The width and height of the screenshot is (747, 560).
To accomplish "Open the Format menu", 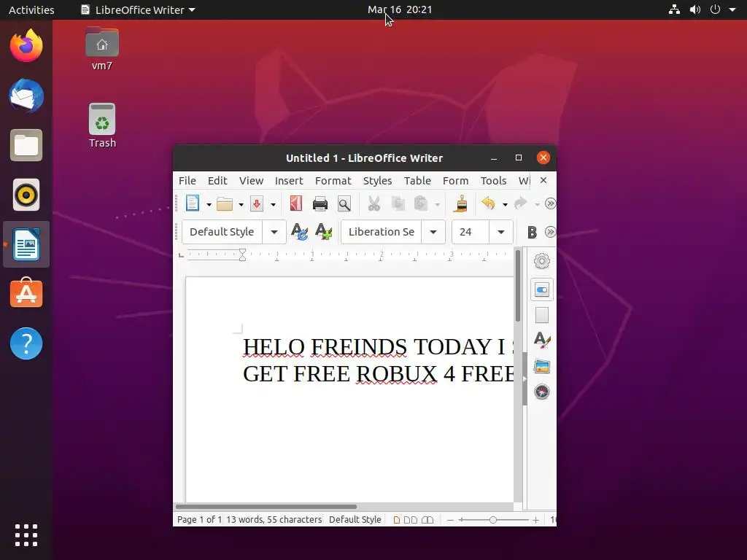I will pyautogui.click(x=333, y=181).
